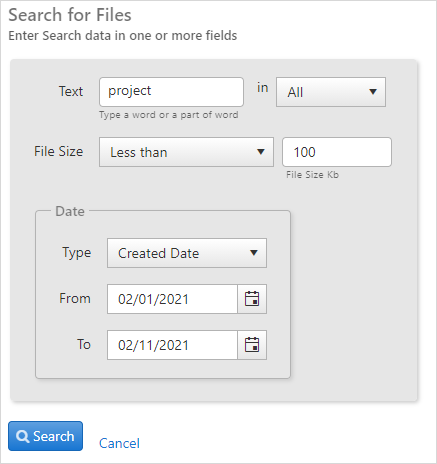
Task: Click the To date field 02/11/2021
Action: tap(172, 345)
